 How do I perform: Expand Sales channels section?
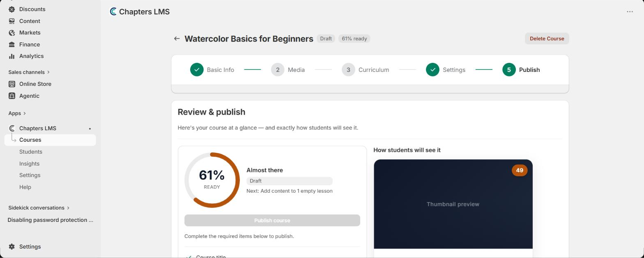[x=29, y=72]
